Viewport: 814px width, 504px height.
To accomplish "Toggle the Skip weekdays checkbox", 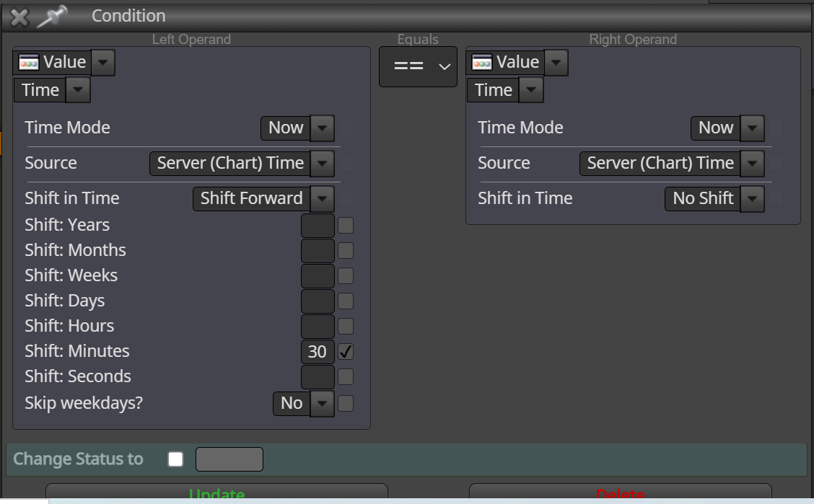I will 346,403.
